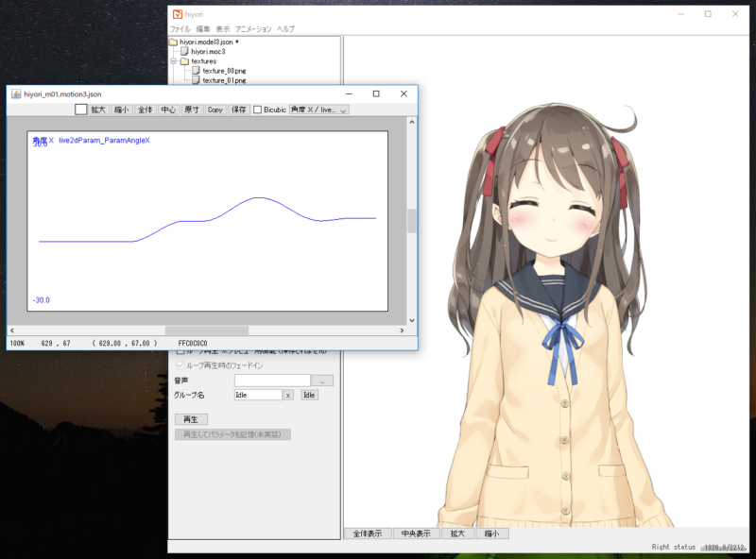756x559 pixels.
Task: Select texture_00.png in the file tree
Action: pyautogui.click(x=222, y=71)
